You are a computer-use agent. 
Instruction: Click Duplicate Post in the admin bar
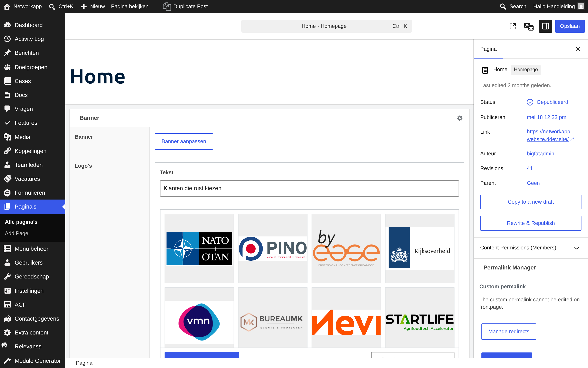[x=185, y=6]
